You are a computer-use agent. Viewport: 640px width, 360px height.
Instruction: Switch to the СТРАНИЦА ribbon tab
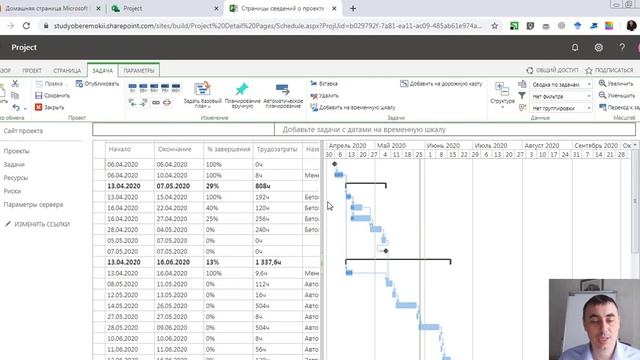67,71
